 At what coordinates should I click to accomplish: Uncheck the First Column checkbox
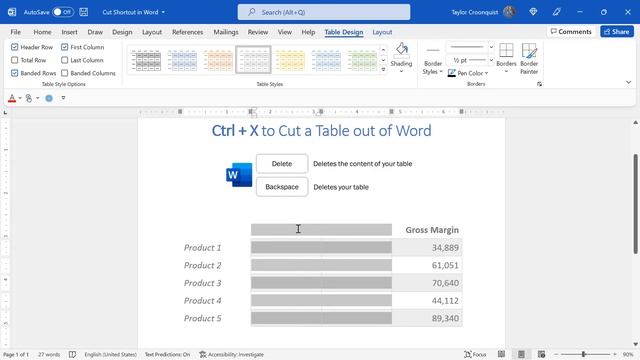point(64,47)
